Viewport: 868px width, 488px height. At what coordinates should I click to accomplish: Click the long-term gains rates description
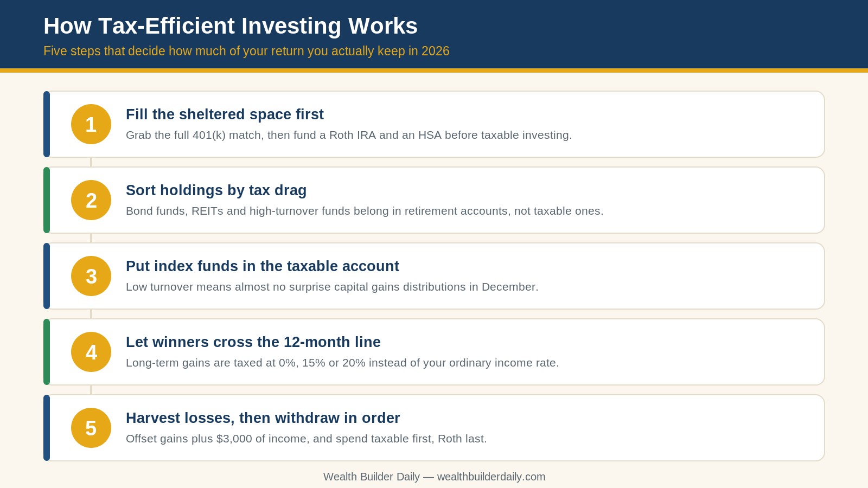click(342, 363)
